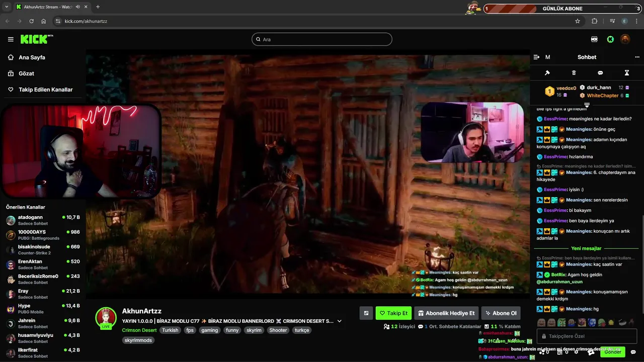Collapse the leaderboard with the down-arrow handle
This screenshot has width=644, height=362.
pyautogui.click(x=587, y=105)
